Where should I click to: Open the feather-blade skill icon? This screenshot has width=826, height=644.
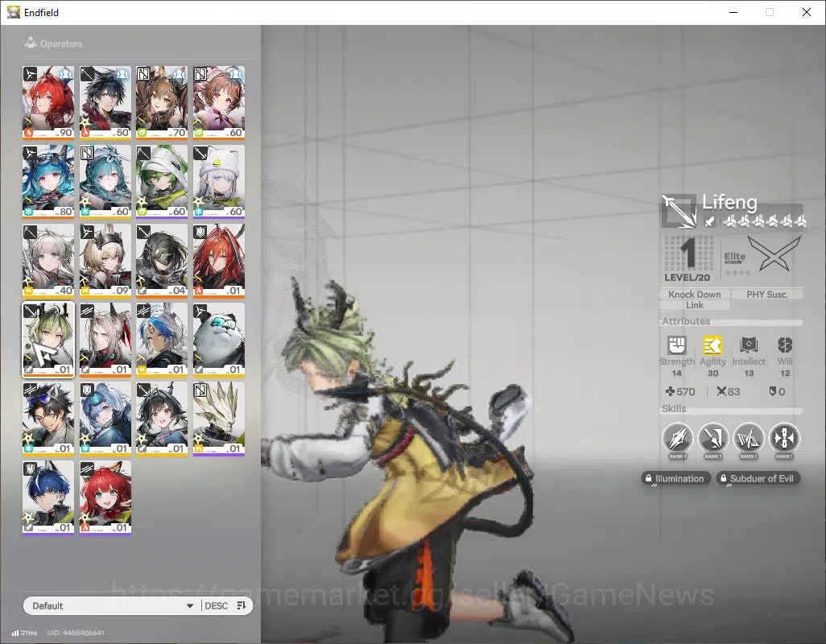point(677,438)
